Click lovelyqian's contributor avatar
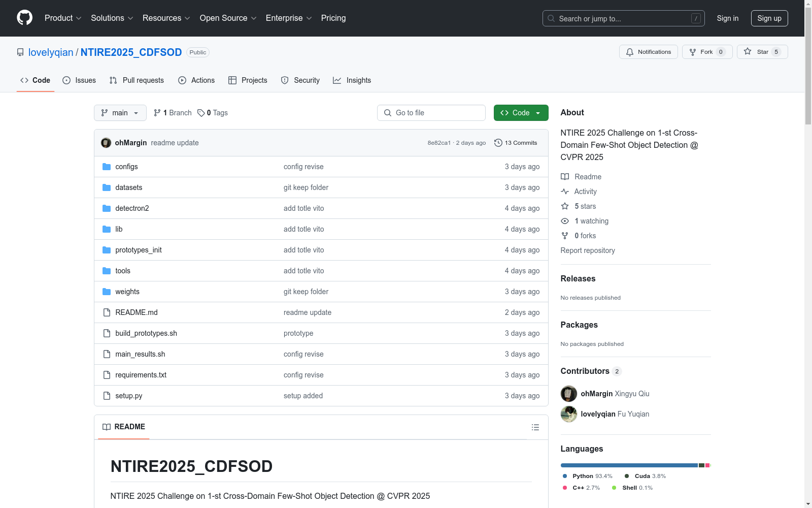 [568, 414]
